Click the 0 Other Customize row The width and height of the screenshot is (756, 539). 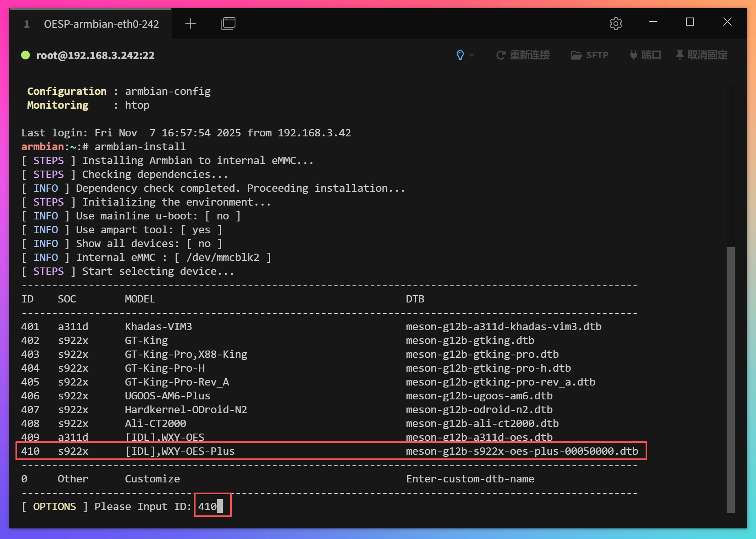click(277, 479)
